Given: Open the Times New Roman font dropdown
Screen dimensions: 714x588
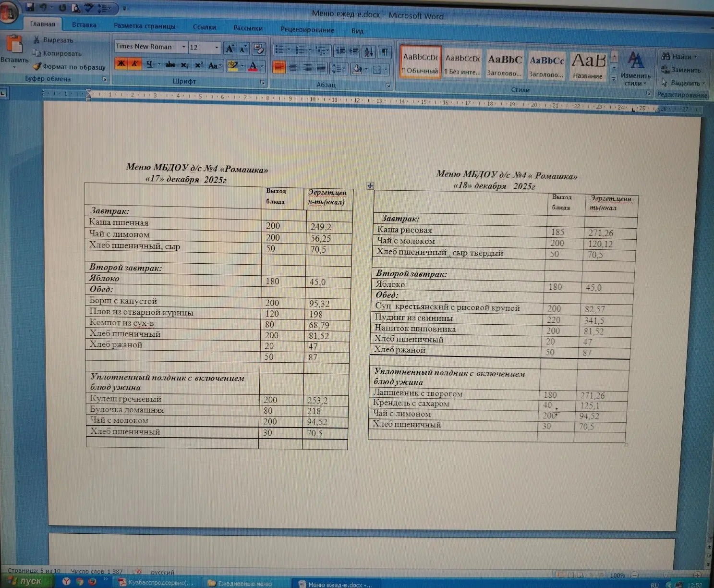Looking at the screenshot, I should coord(183,47).
